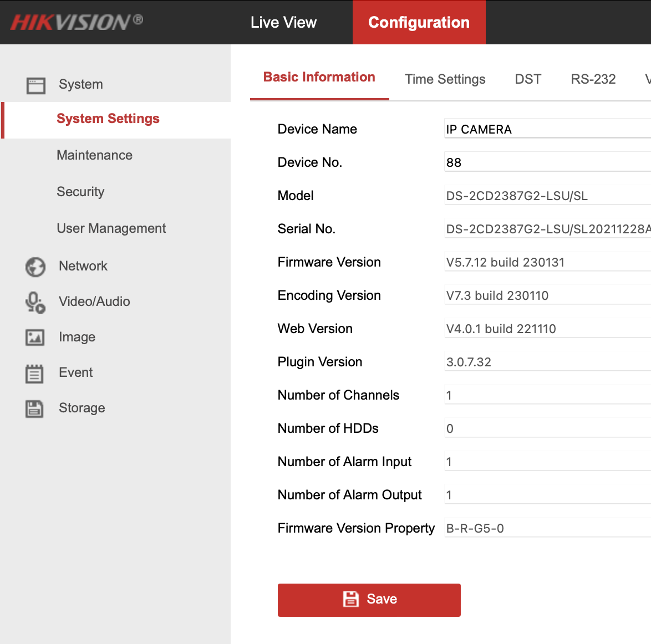Open the Time Settings tab

click(x=445, y=79)
